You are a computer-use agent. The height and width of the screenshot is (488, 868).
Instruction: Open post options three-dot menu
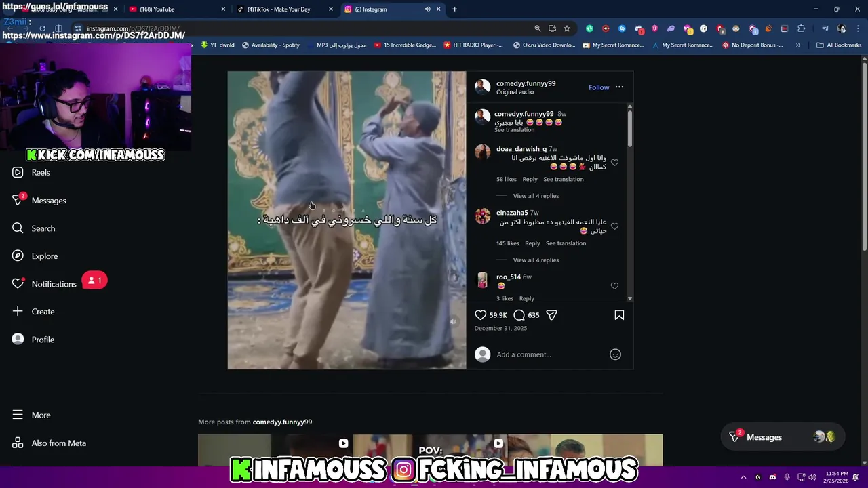click(x=619, y=87)
